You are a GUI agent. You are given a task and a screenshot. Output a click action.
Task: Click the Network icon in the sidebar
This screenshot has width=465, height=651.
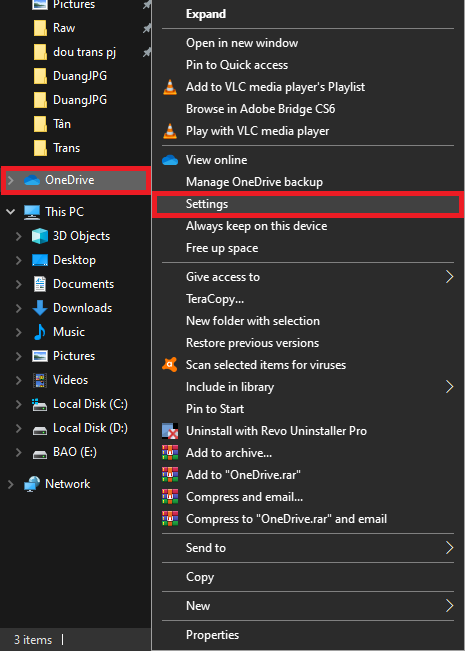[x=32, y=484]
